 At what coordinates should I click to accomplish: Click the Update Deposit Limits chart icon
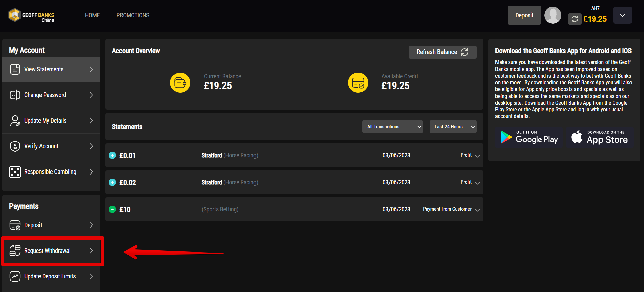[15, 276]
